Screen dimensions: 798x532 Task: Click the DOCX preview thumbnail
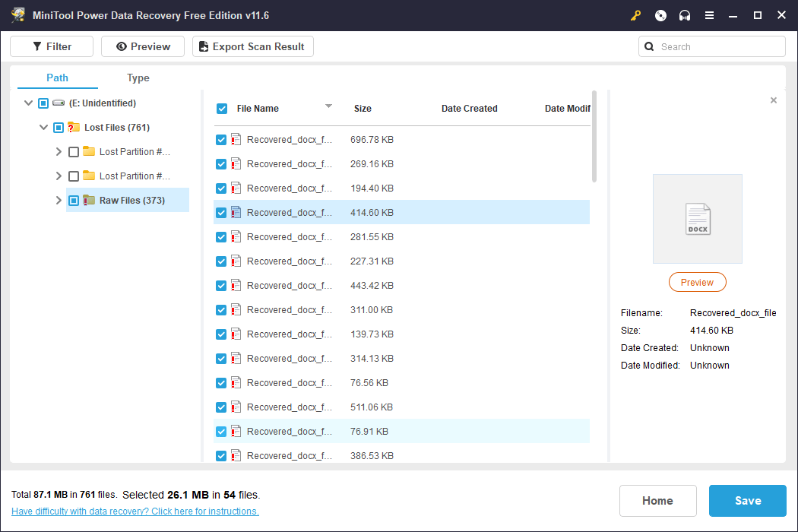697,218
